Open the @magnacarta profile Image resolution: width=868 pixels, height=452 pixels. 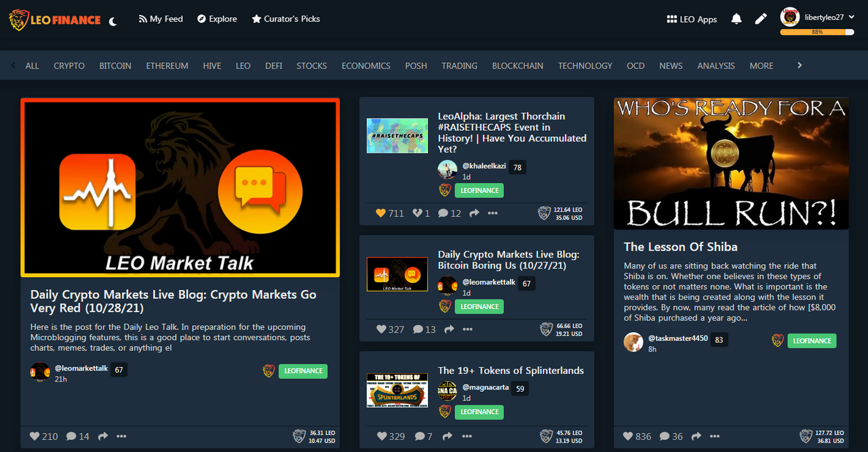click(x=486, y=388)
